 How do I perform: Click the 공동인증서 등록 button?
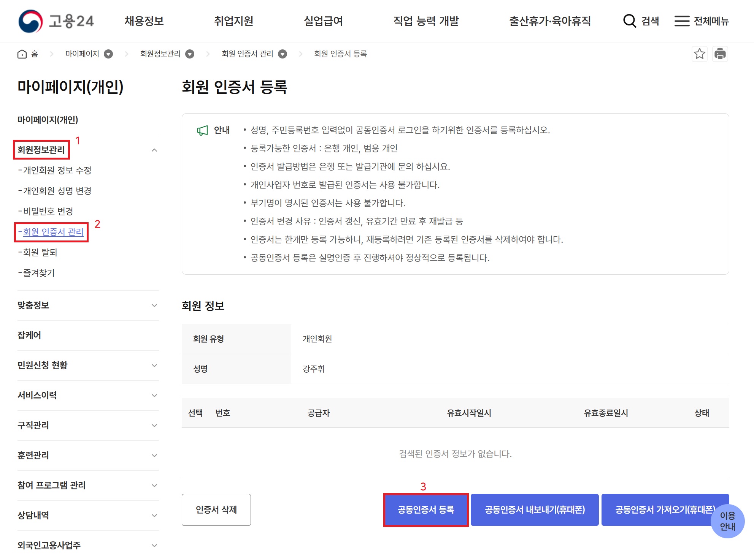coord(425,510)
